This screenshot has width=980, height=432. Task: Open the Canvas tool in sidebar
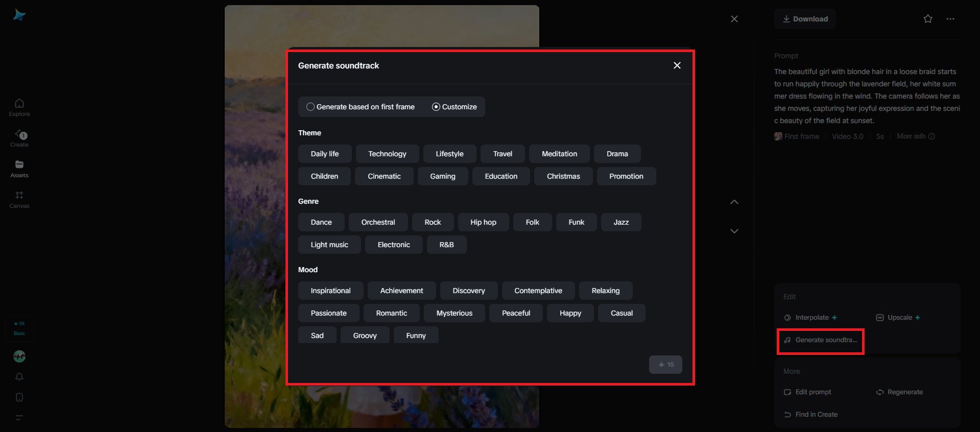19,200
